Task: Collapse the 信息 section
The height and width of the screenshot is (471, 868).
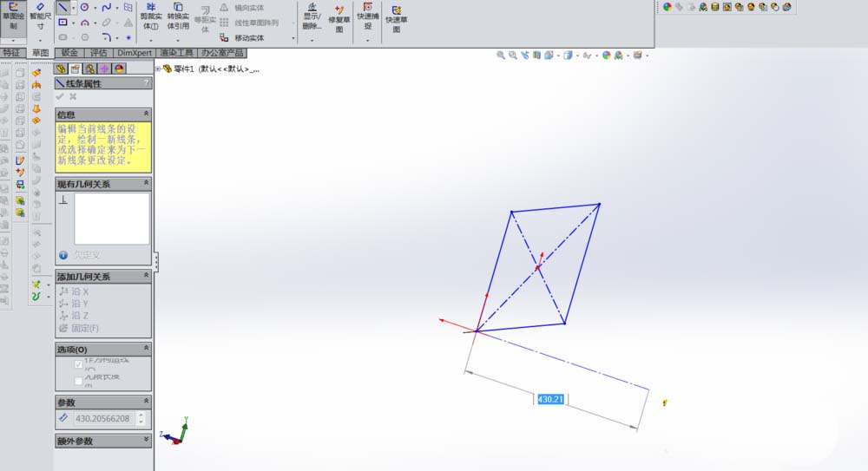Action: click(146, 114)
